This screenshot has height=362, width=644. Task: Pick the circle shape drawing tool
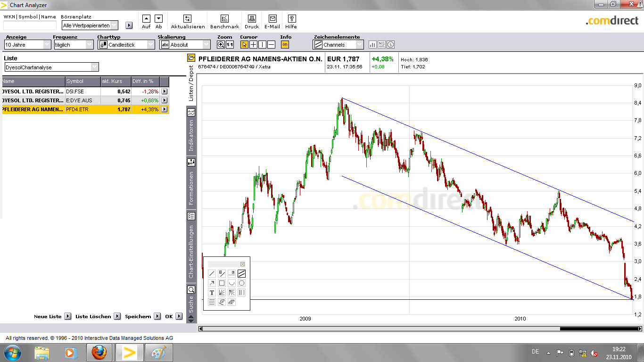pyautogui.click(x=241, y=283)
